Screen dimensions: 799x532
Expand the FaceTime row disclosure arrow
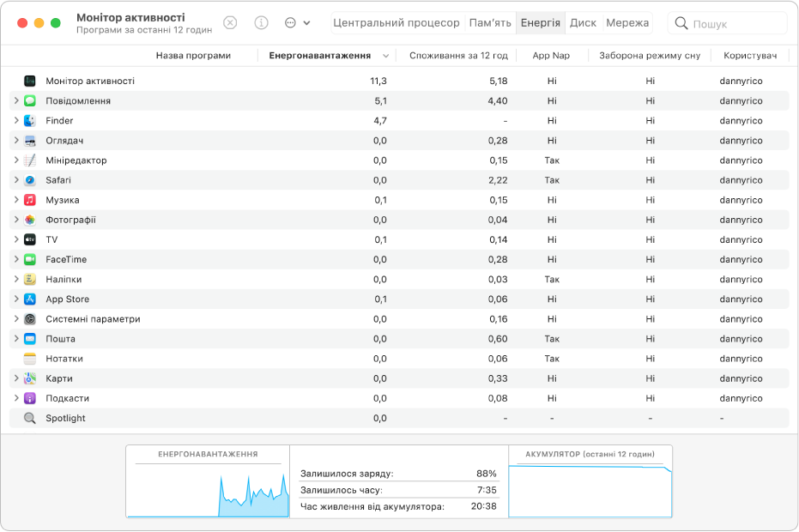(x=15, y=259)
